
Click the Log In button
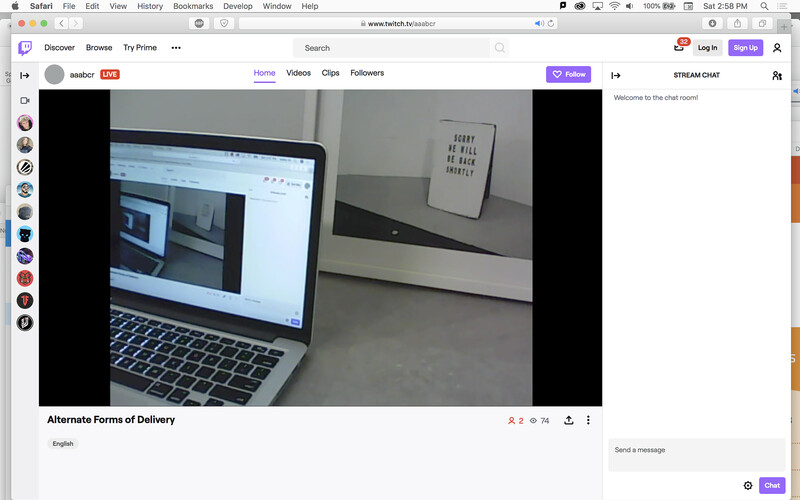click(x=707, y=48)
